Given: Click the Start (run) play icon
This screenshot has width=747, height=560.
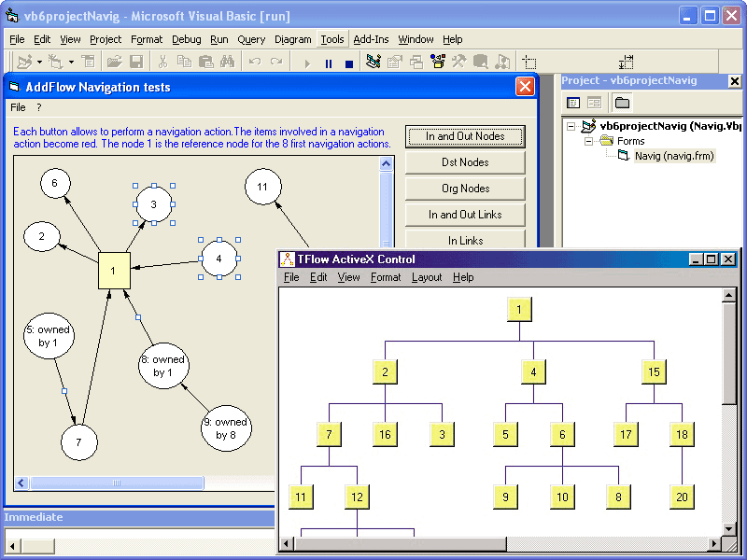Looking at the screenshot, I should [307, 63].
